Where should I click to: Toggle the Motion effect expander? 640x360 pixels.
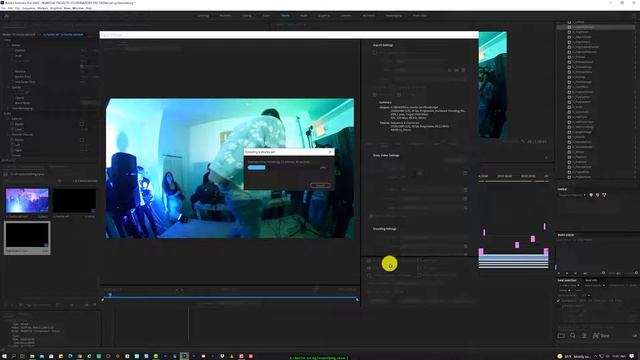pos(8,45)
